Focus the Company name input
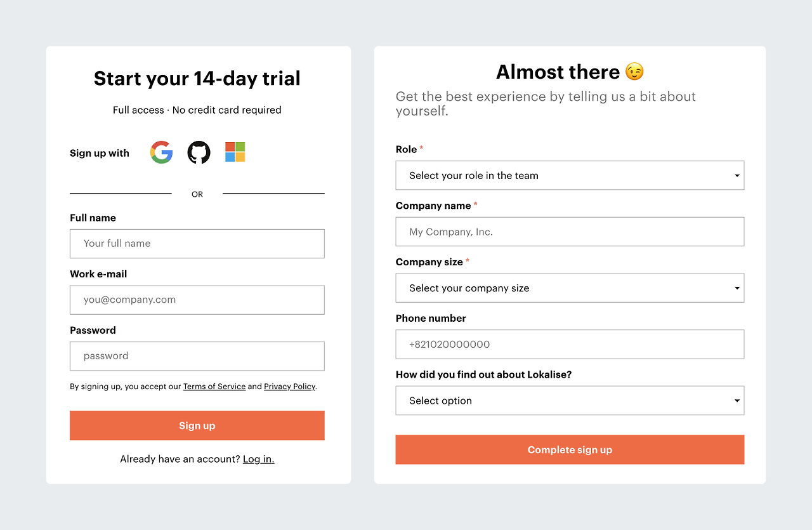812x530 pixels. click(x=569, y=232)
